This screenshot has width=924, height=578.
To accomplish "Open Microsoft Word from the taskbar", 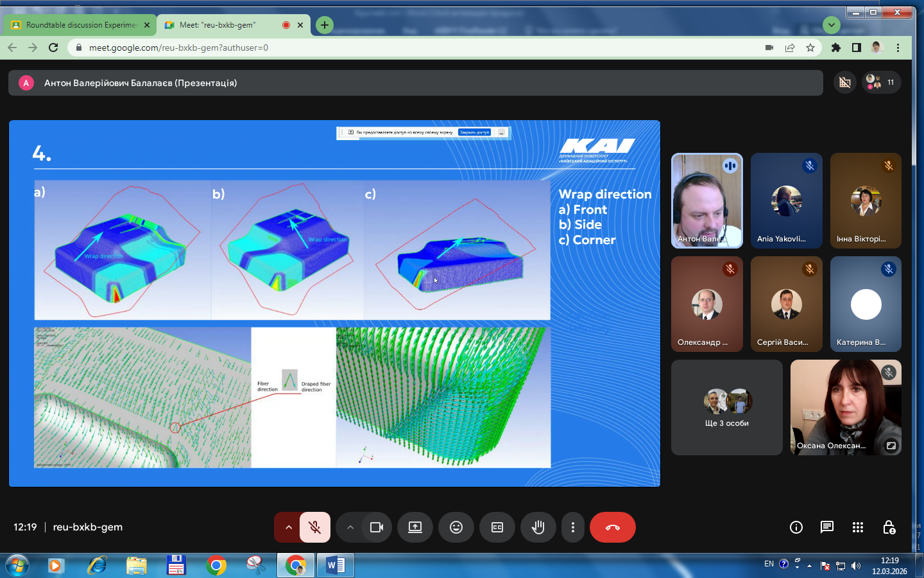I will tap(335, 565).
